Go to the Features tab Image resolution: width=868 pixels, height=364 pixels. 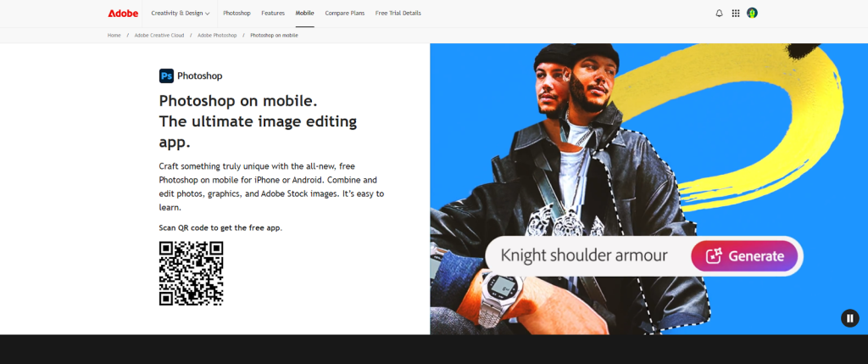tap(273, 14)
